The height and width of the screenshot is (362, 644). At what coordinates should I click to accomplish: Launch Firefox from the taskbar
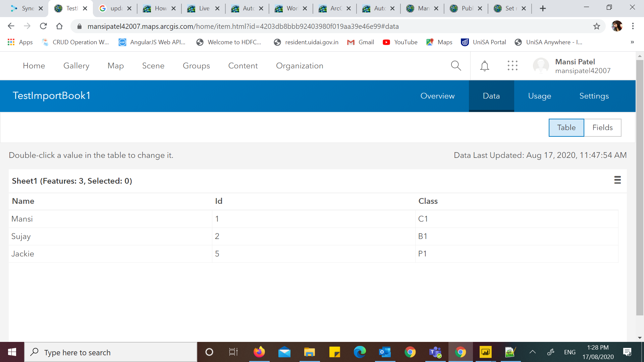pyautogui.click(x=259, y=352)
